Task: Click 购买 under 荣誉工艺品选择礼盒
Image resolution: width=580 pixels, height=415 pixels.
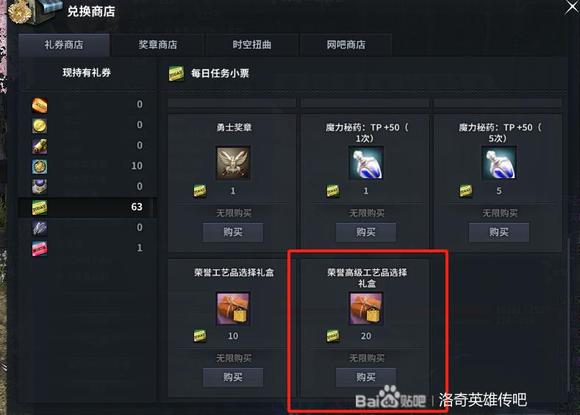Action: 233,377
